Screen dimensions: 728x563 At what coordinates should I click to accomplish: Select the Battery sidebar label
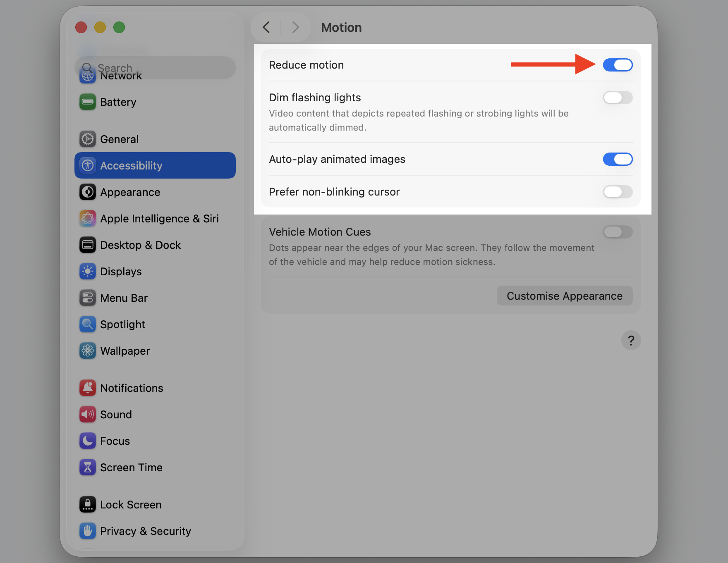(x=118, y=102)
